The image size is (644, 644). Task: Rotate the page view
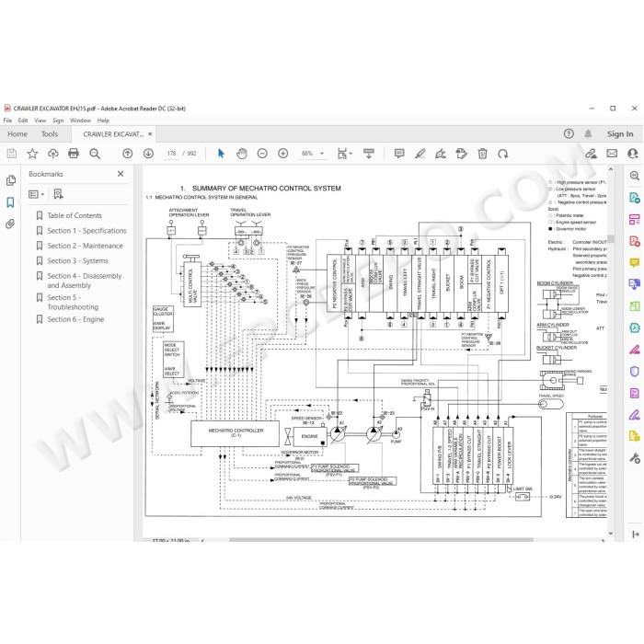tap(503, 154)
